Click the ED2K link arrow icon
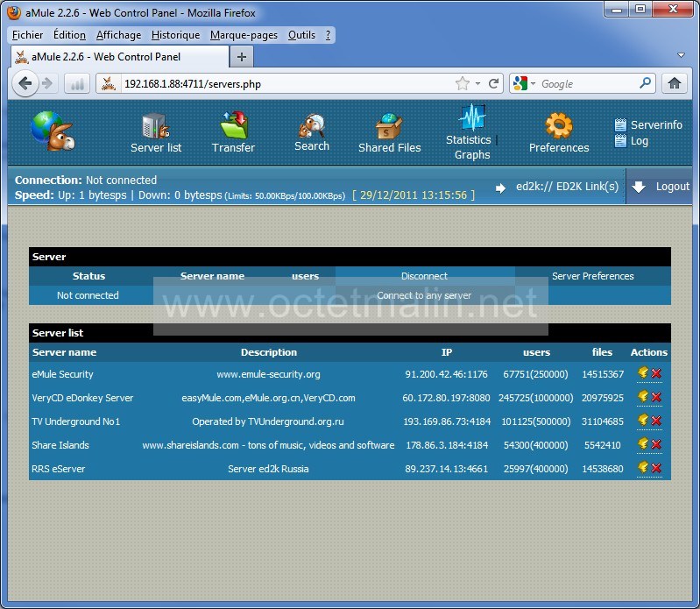 pos(501,188)
